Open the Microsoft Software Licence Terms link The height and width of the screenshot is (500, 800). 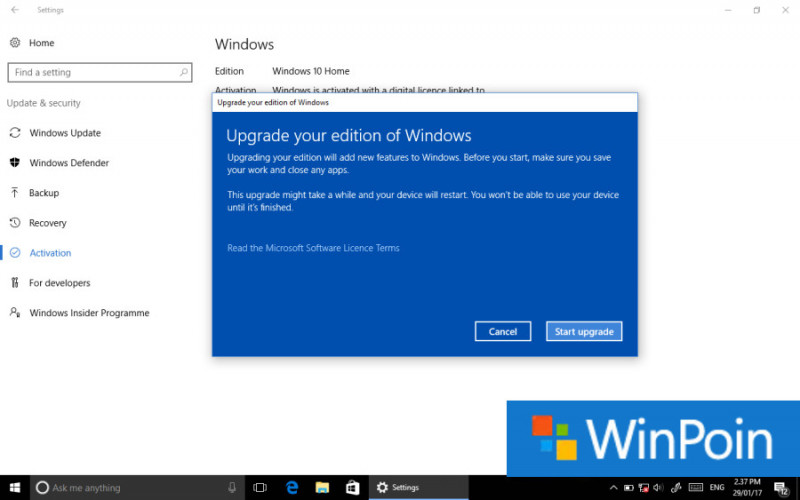click(313, 248)
